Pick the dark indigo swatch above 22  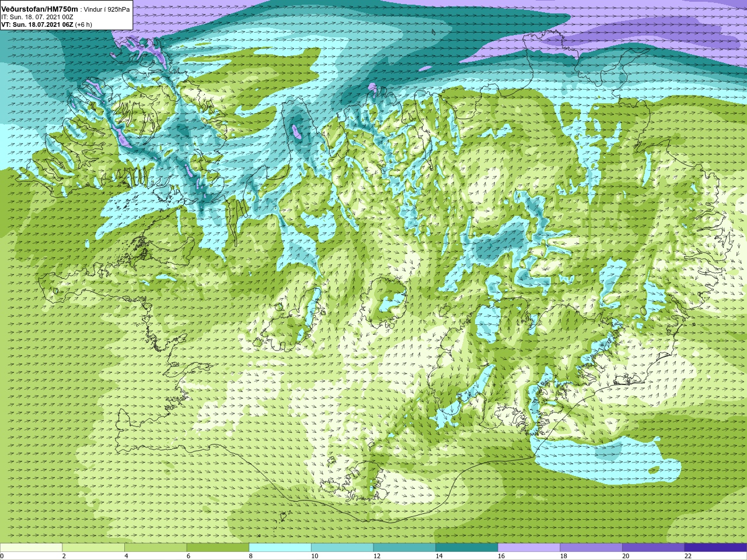pos(716,547)
